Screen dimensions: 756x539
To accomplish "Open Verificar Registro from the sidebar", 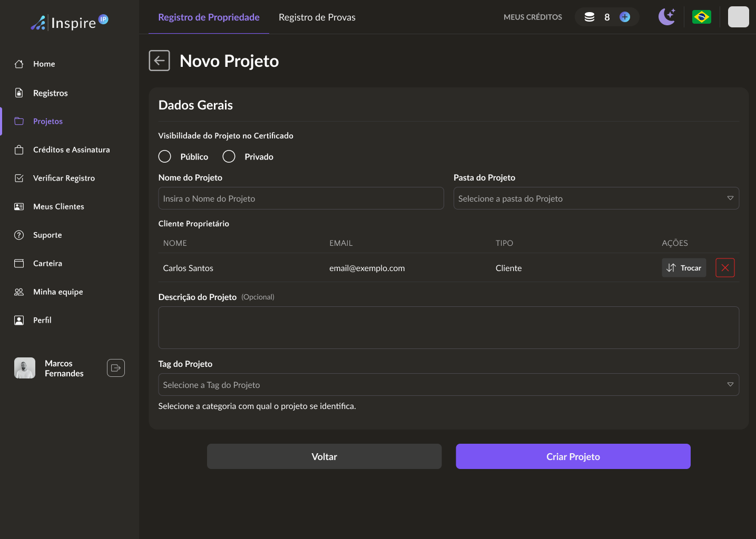I will coord(64,178).
